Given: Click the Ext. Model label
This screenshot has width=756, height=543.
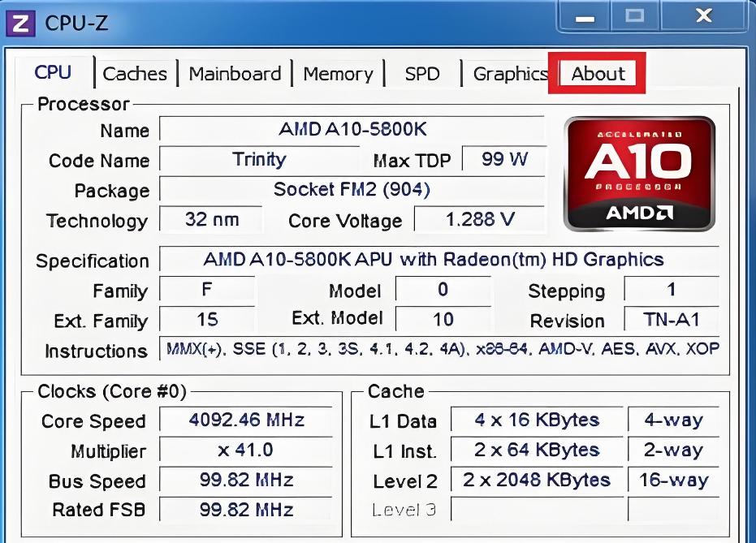Looking at the screenshot, I should [338, 318].
